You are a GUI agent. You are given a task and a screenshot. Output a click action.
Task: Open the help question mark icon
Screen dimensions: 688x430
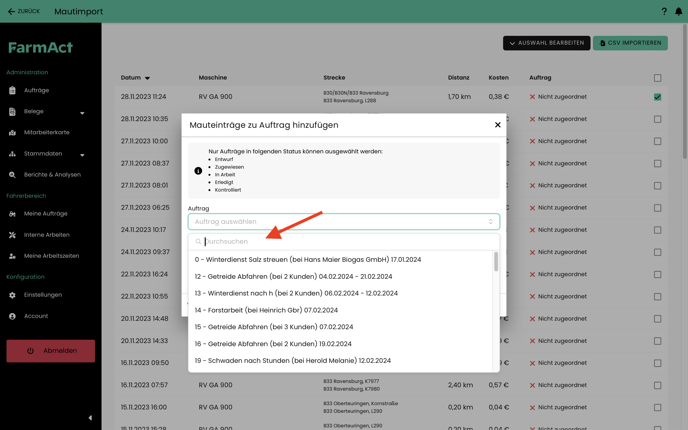click(664, 11)
